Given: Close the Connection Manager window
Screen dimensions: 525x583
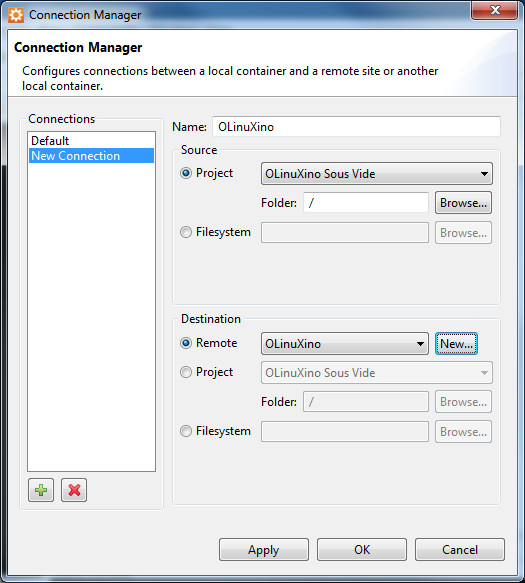Looking at the screenshot, I should coord(494,10).
